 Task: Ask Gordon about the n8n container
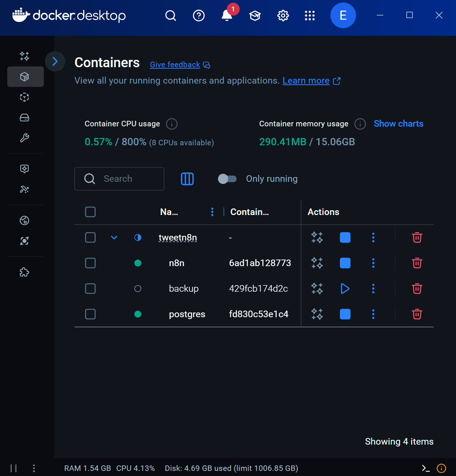click(x=317, y=263)
